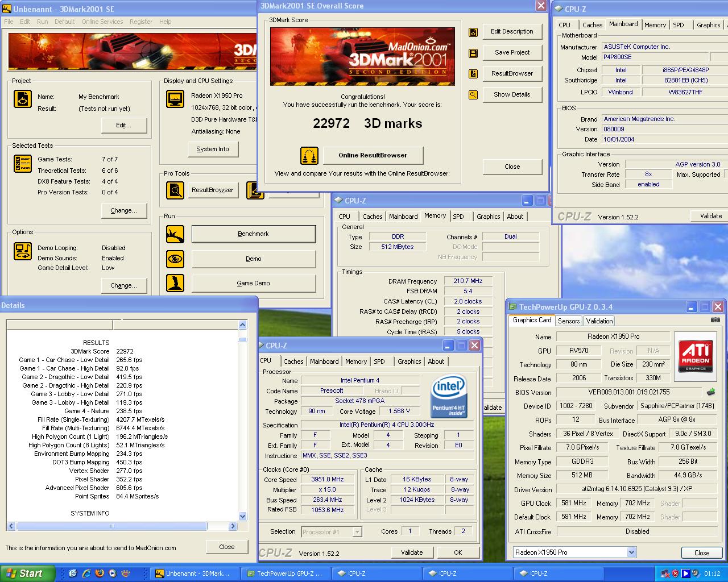
Task: Click the Pro Tools ResultBrowser magnifier icon
Action: (175, 190)
